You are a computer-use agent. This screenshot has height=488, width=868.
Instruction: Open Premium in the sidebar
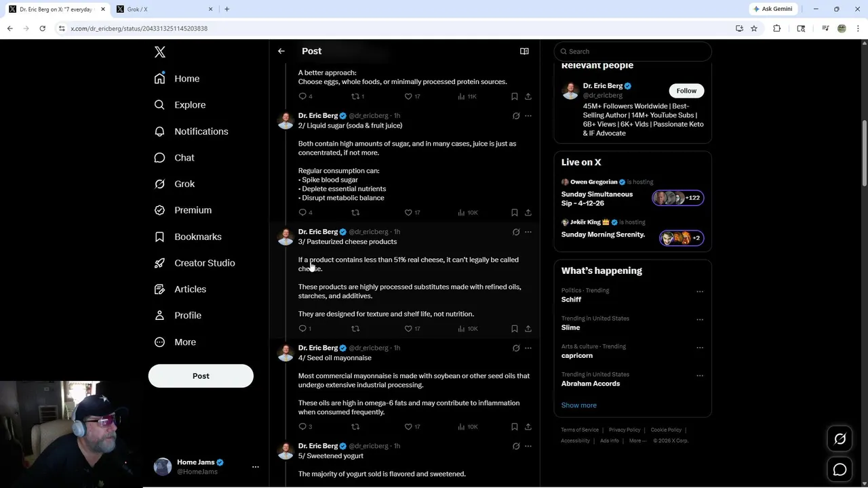click(x=183, y=210)
